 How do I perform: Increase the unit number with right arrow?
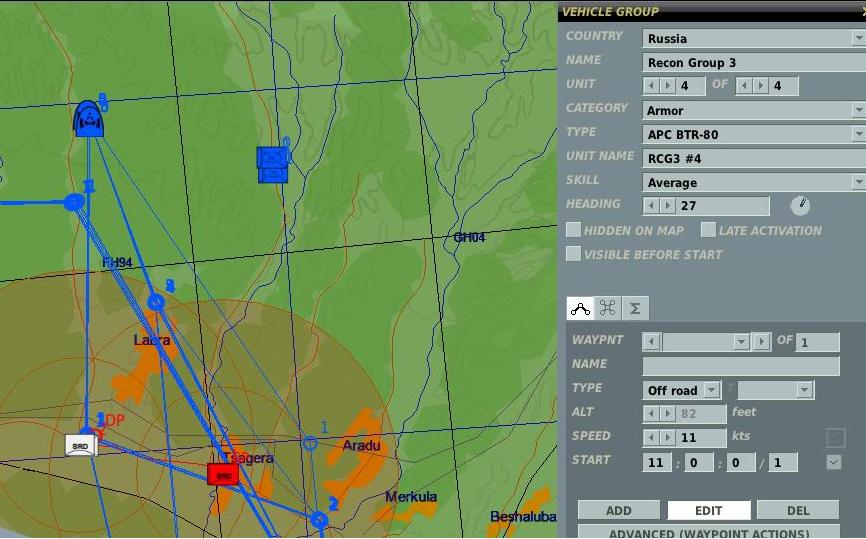pos(667,86)
